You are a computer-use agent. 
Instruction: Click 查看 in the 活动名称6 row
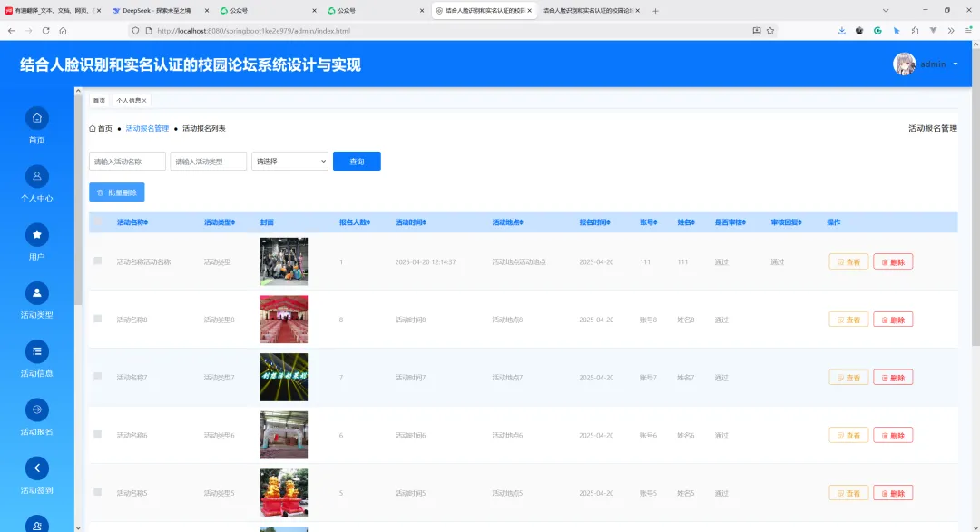pos(848,435)
